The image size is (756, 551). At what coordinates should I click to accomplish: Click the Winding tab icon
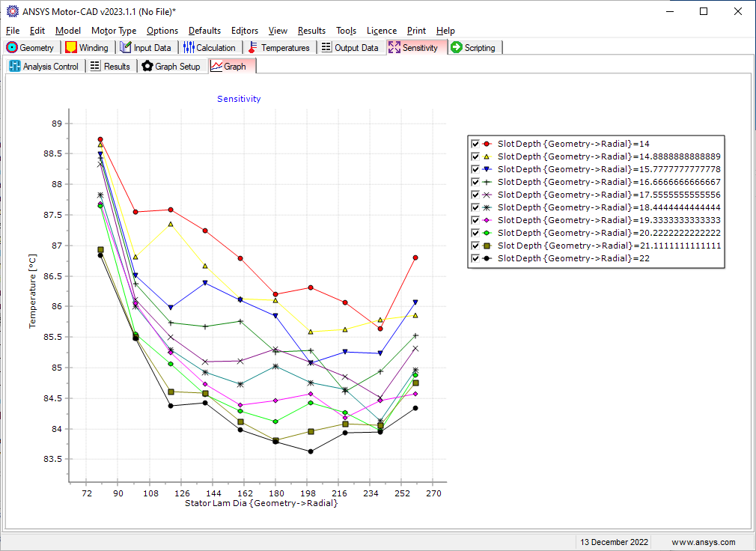click(x=71, y=47)
